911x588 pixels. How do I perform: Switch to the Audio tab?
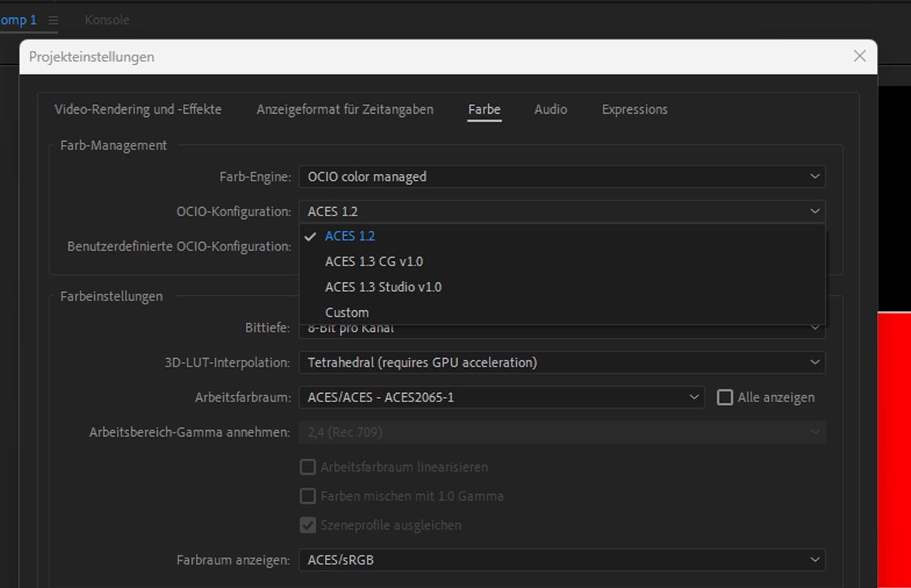550,109
